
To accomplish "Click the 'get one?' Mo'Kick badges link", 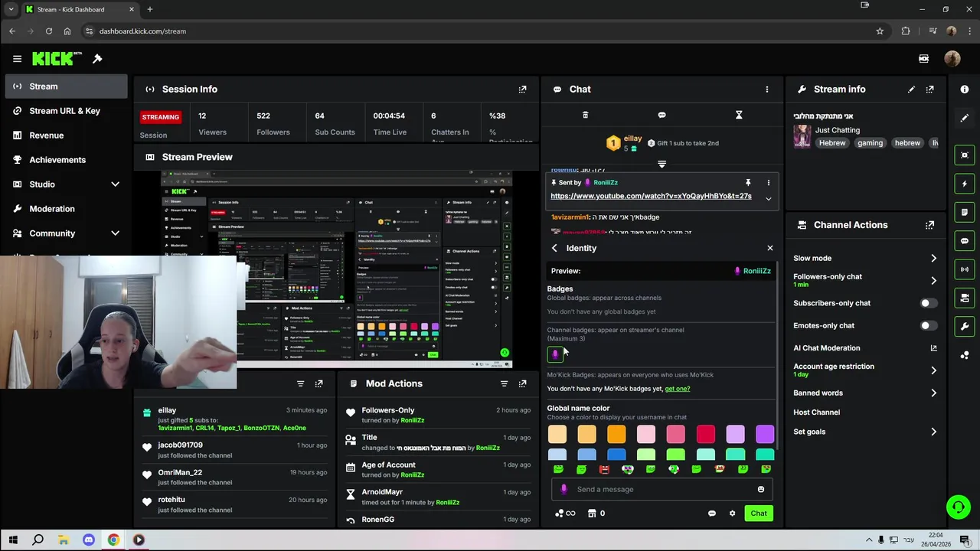I will (677, 389).
